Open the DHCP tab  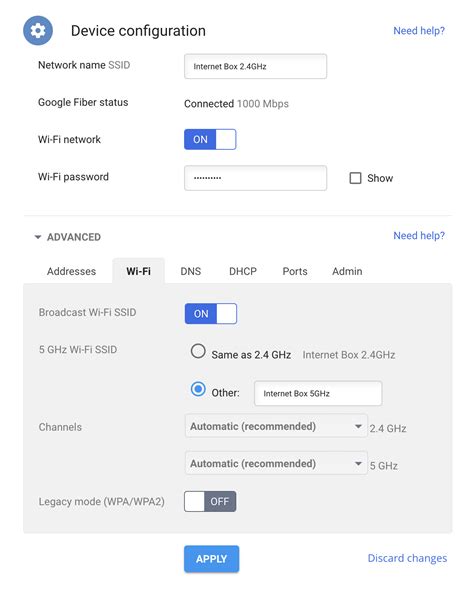point(243,271)
